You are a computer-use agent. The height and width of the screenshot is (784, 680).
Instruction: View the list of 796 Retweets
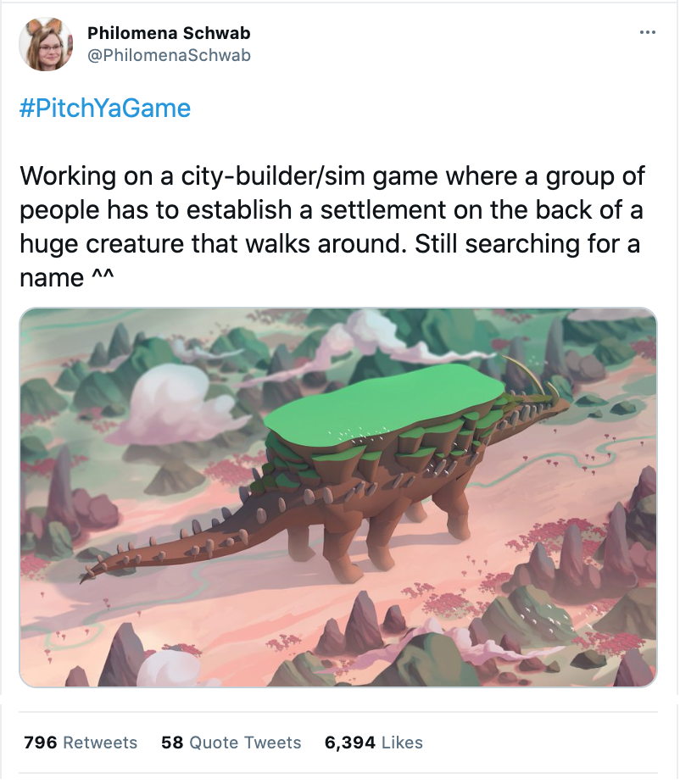[80, 742]
